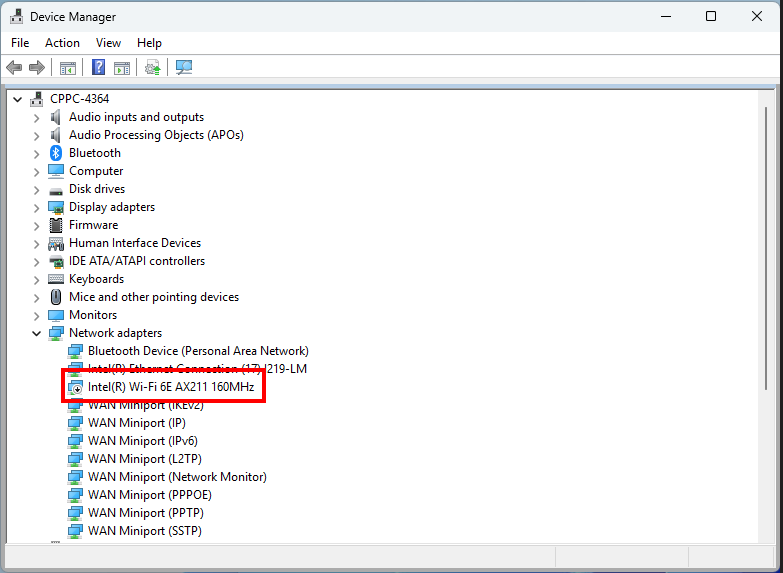The height and width of the screenshot is (573, 783).
Task: Click the disabled Wi-Fi 6E AX211 adapter icon
Action: pyautogui.click(x=75, y=387)
